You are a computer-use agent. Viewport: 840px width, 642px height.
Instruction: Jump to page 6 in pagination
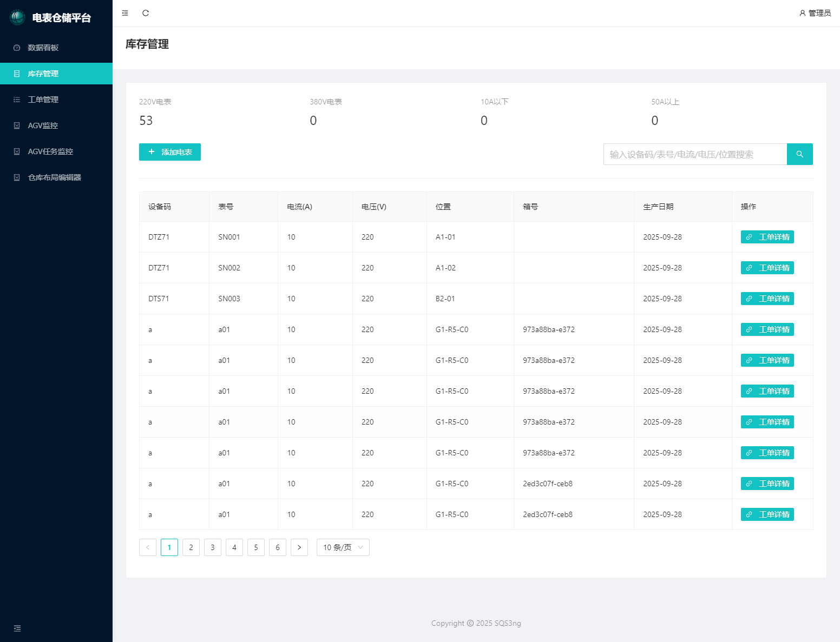(x=278, y=547)
